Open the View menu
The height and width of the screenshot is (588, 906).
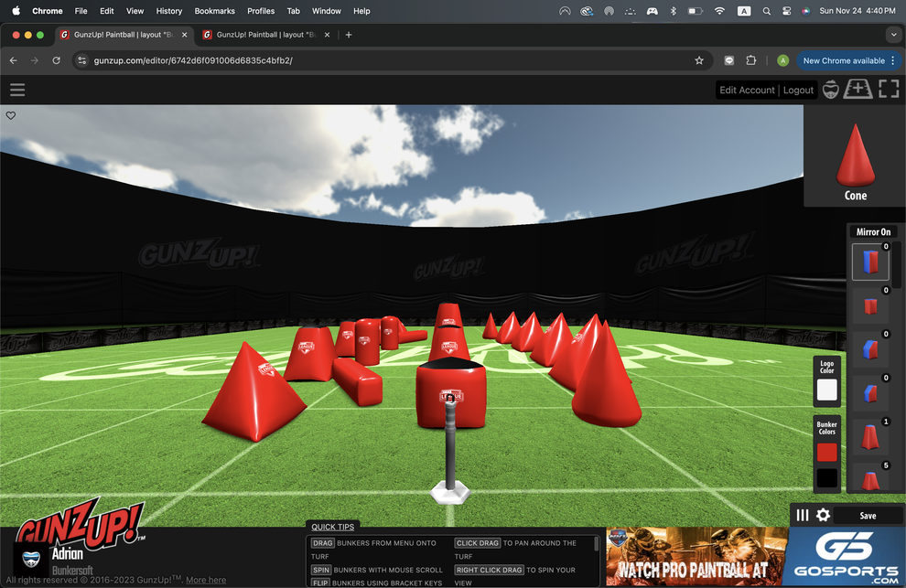tap(135, 11)
